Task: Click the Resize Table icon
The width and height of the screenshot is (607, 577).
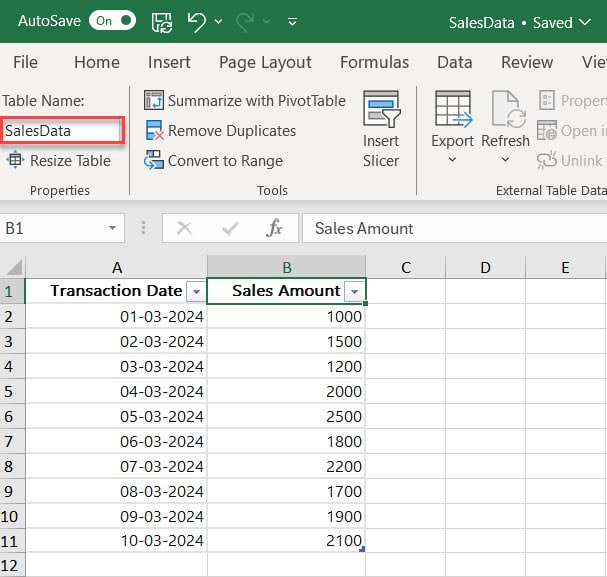Action: coord(15,160)
